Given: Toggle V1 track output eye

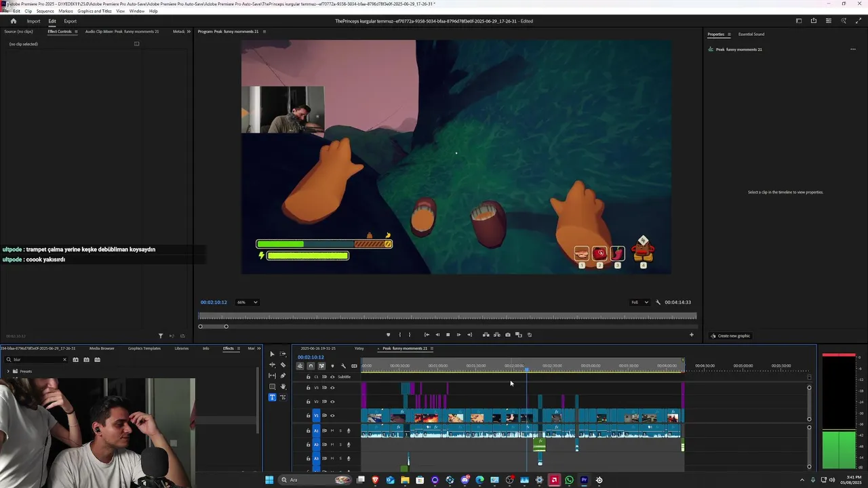Looking at the screenshot, I should pyautogui.click(x=332, y=415).
